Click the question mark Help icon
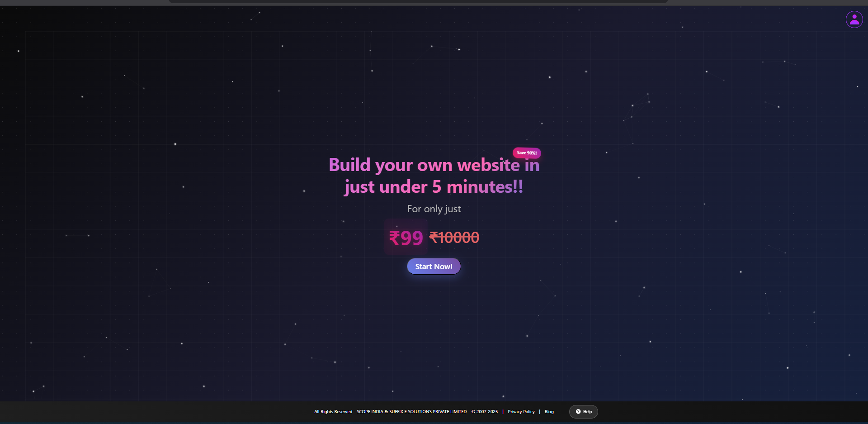Viewport: 868px width, 424px height. click(578, 412)
